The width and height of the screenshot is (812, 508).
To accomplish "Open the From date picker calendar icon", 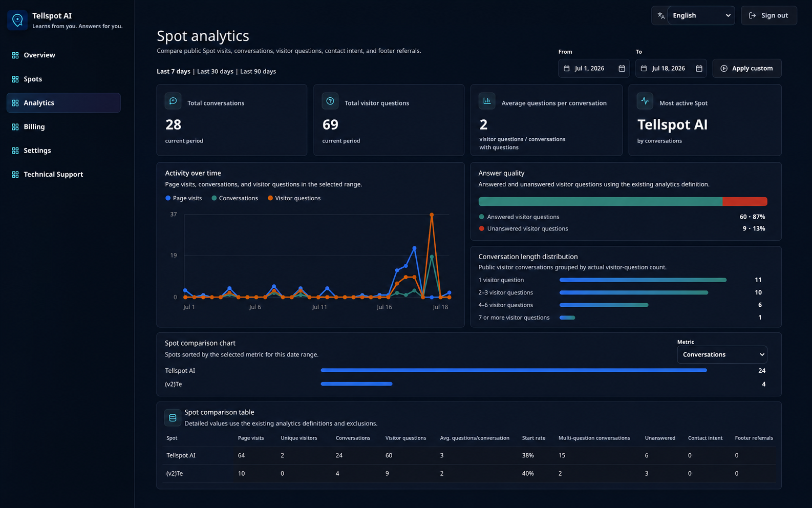I will pos(622,69).
